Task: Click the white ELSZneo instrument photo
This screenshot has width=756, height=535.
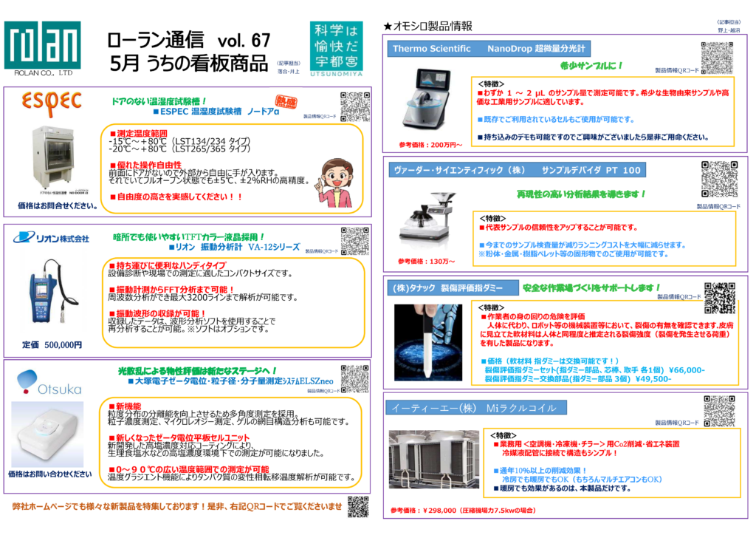Action: pos(47,435)
